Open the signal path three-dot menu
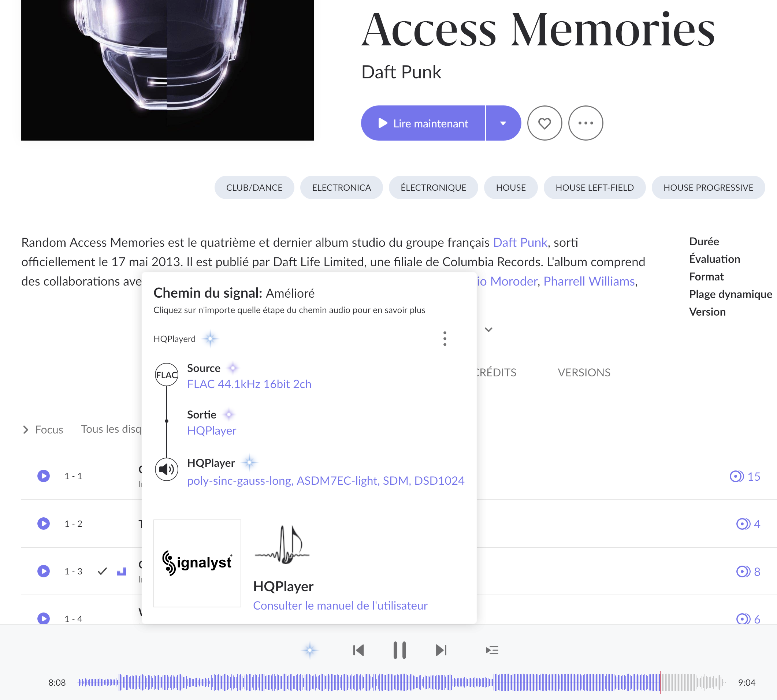The image size is (777, 700). click(445, 339)
